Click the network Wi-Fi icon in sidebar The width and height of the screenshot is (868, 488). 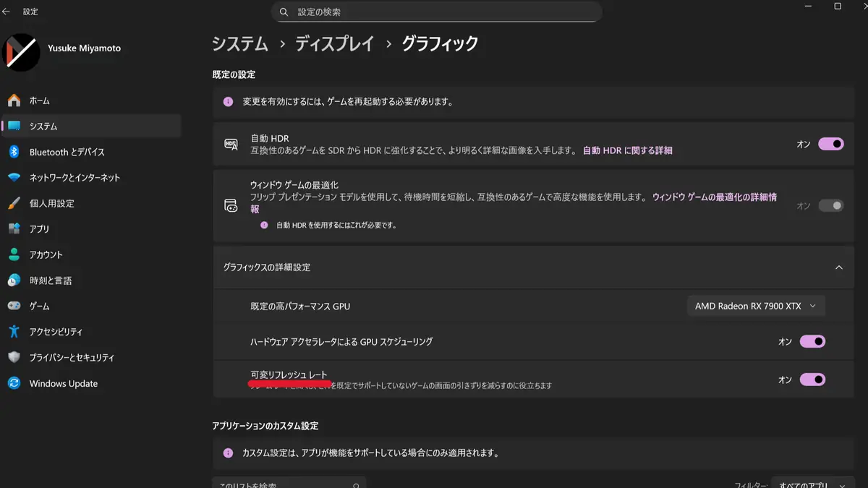[14, 178]
